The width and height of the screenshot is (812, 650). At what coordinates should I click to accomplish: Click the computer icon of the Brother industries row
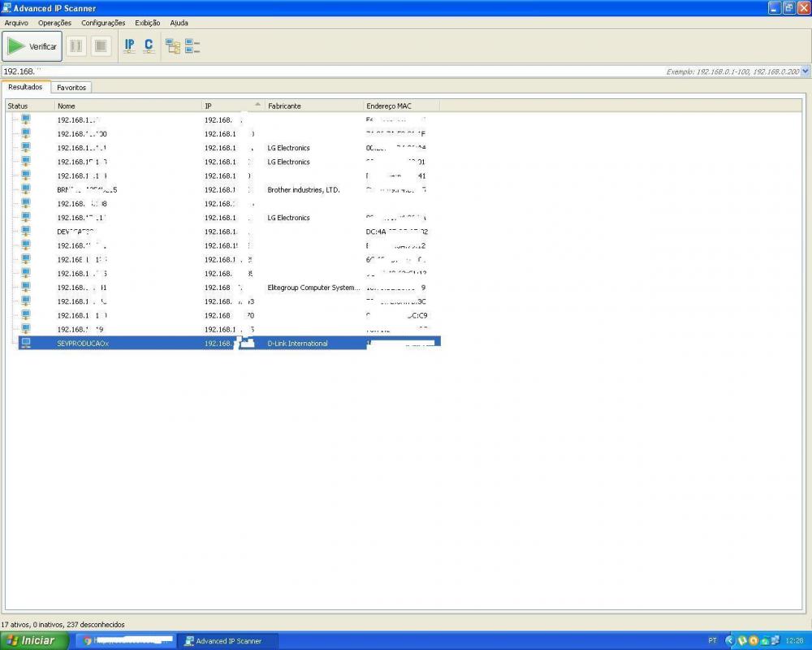click(25, 189)
